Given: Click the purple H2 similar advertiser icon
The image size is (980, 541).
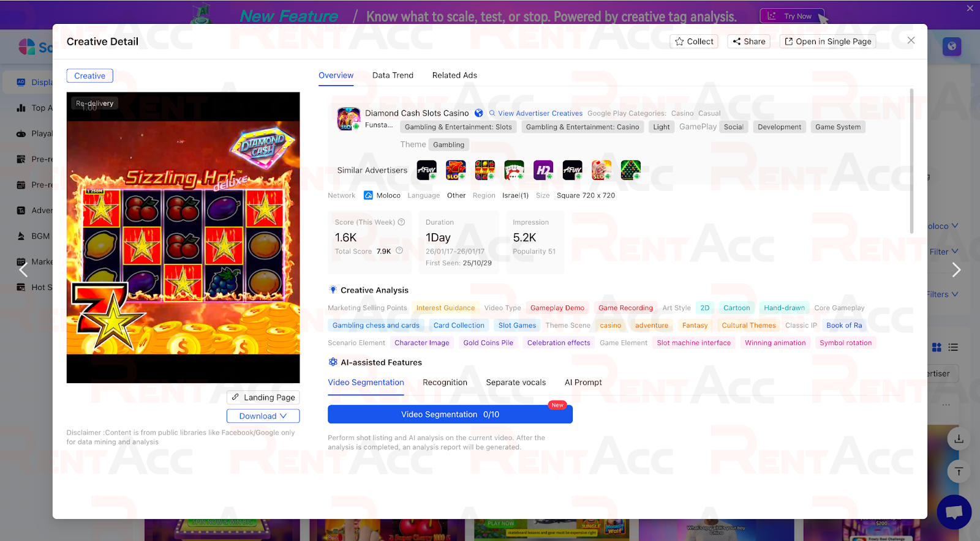Looking at the screenshot, I should click(543, 170).
